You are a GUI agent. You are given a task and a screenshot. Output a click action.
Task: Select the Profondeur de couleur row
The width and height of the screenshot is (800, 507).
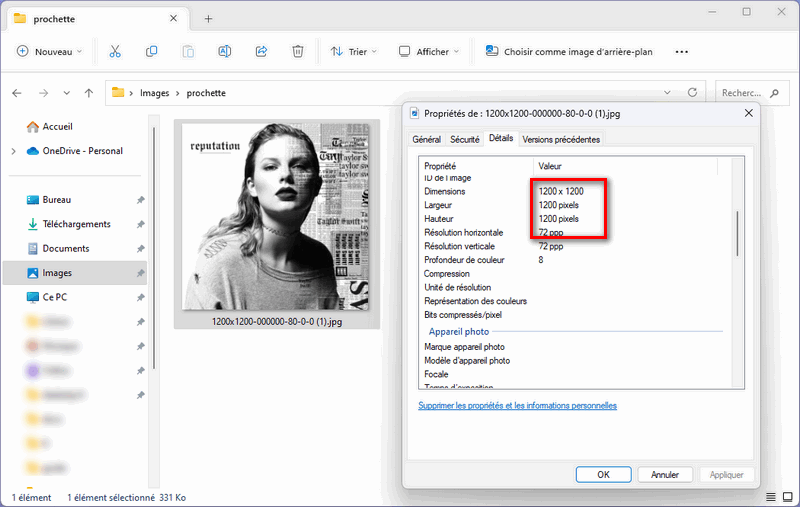(575, 260)
